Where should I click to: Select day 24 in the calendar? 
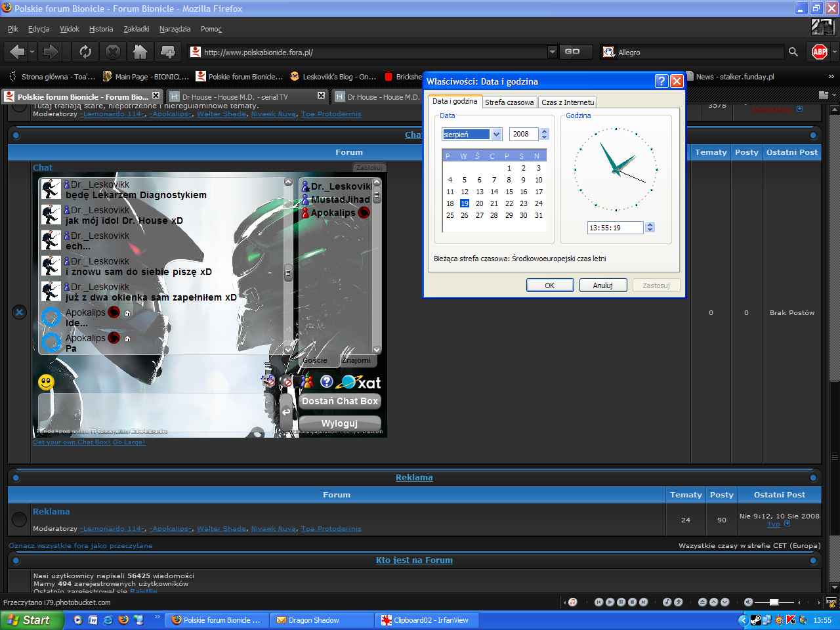(x=538, y=203)
